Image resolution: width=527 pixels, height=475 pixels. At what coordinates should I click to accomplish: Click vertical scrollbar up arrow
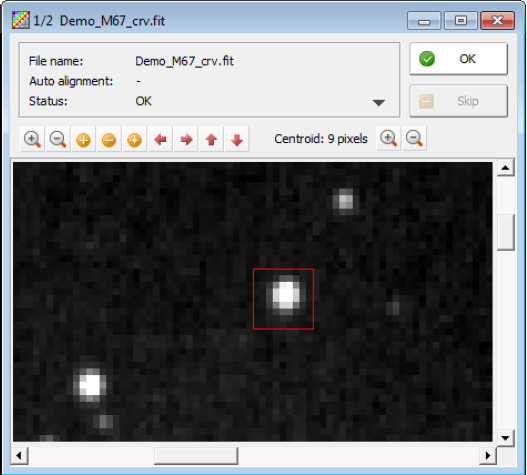pos(505,167)
